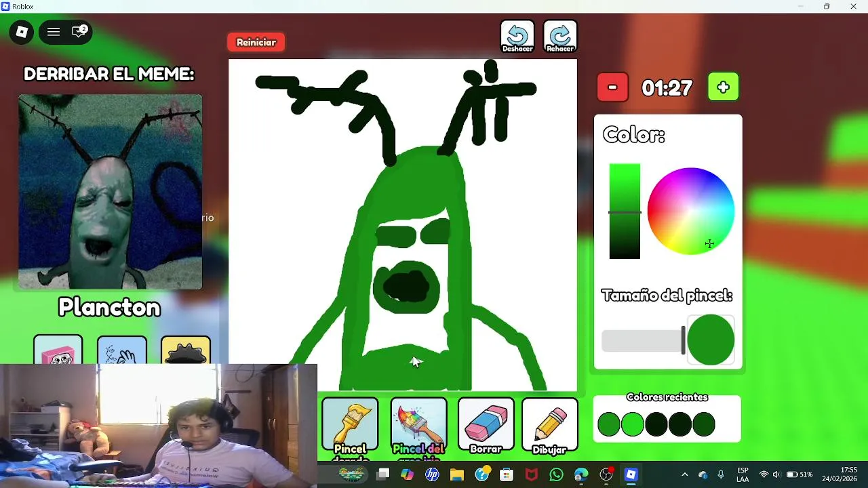Viewport: 868px width, 488px height.
Task: Open the ESP LAA language switcher
Action: (743, 474)
